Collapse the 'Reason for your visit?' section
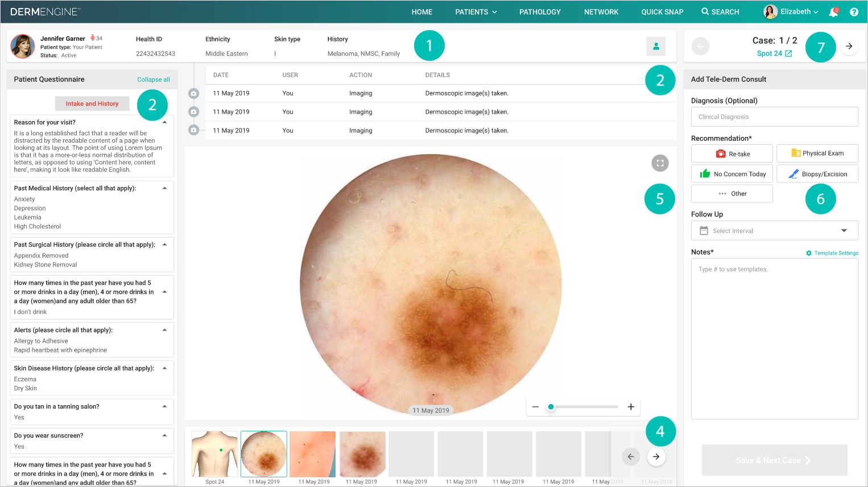 (165, 121)
